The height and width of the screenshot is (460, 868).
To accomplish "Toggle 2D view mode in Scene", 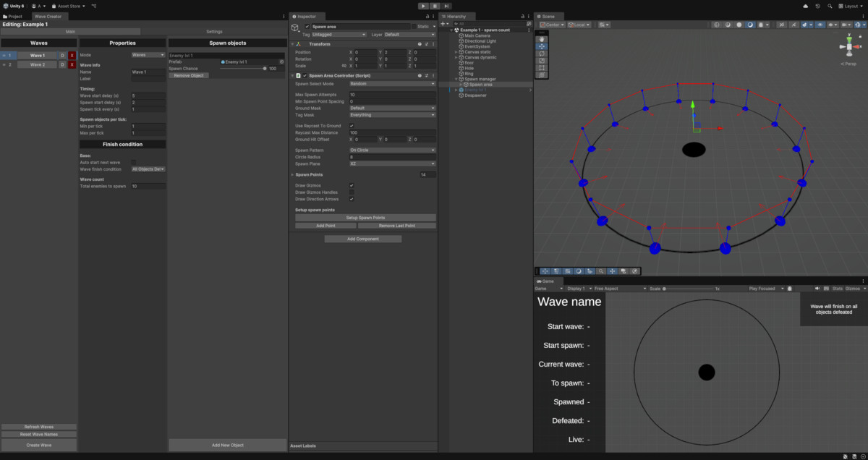I will pyautogui.click(x=782, y=25).
